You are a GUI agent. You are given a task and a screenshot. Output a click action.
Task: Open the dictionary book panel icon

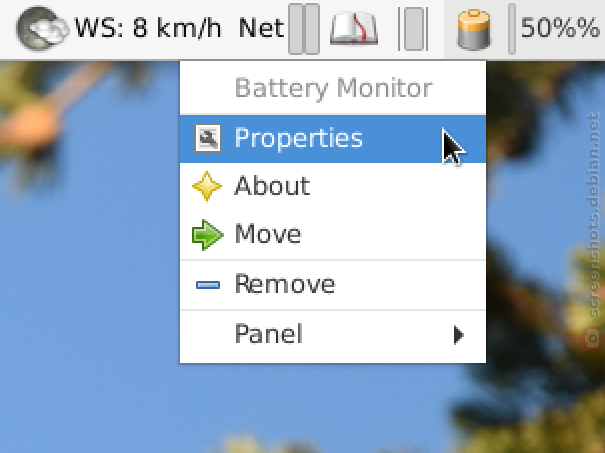[x=354, y=29]
